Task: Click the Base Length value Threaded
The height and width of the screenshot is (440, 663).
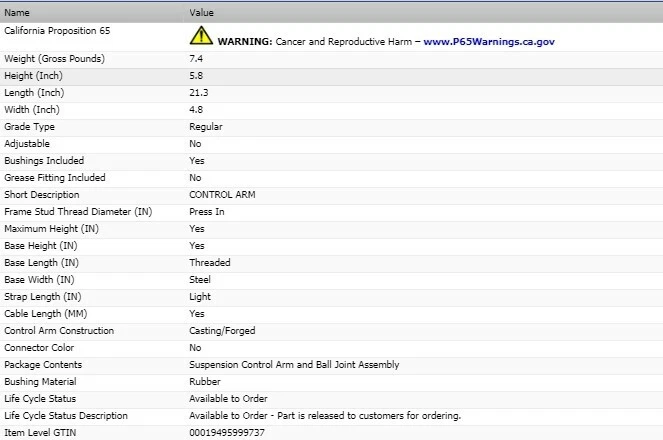Action: pos(210,263)
